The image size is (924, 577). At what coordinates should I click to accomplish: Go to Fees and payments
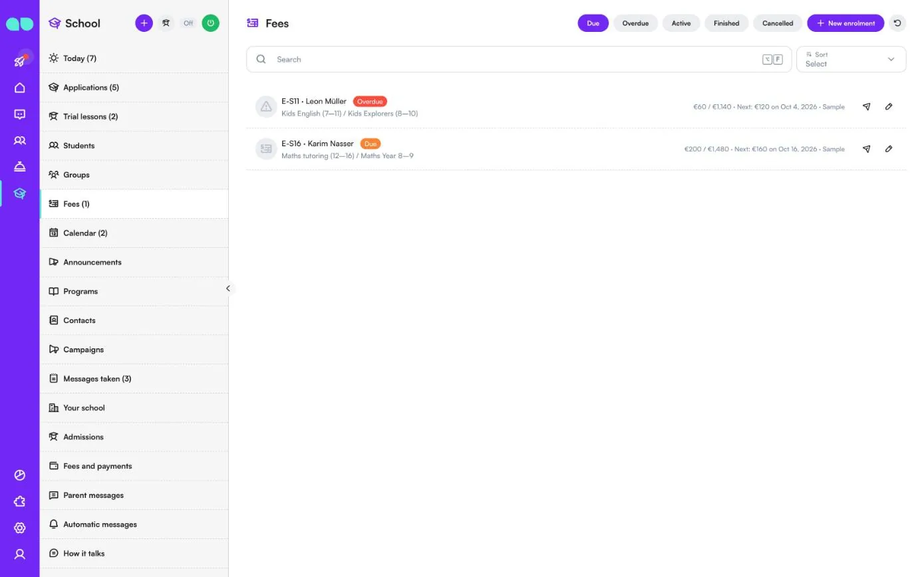click(x=134, y=466)
